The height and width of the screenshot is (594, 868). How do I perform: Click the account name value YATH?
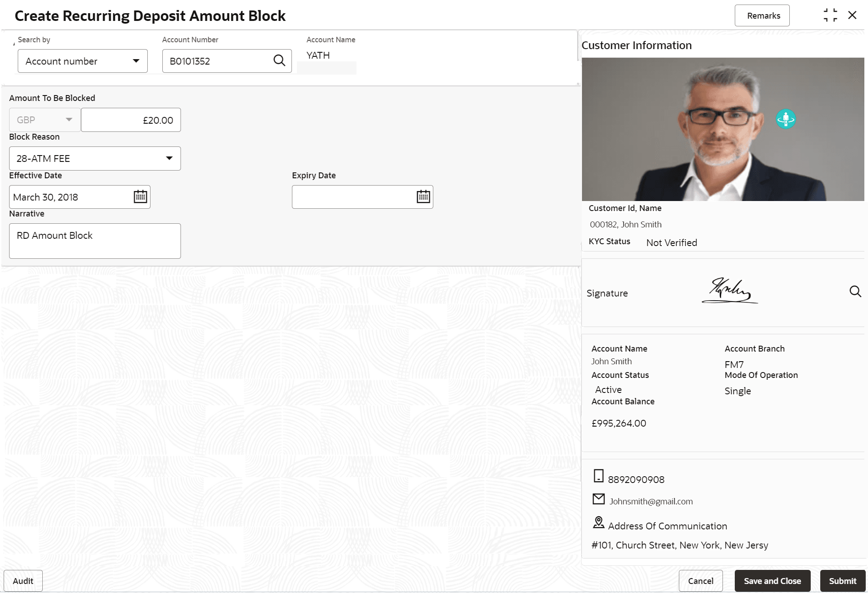(318, 55)
